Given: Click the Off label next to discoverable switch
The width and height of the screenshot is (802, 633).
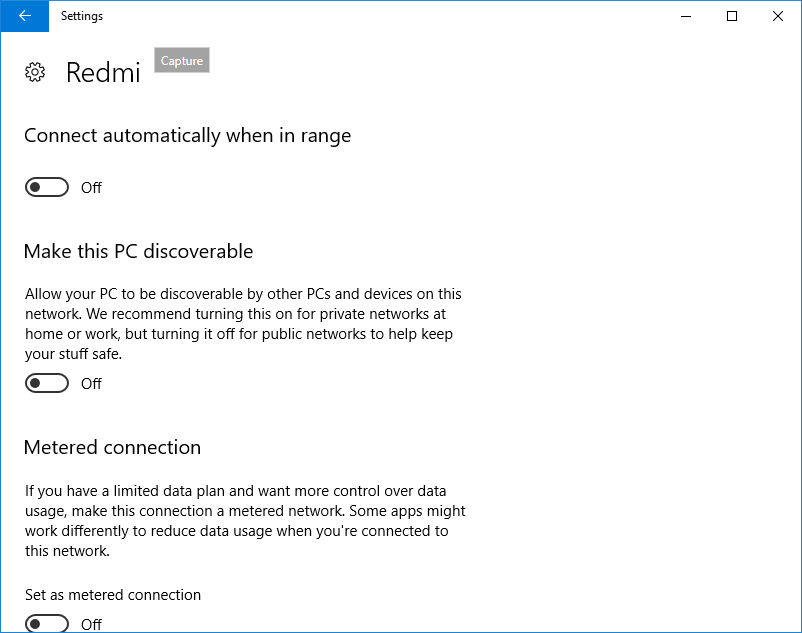Looking at the screenshot, I should [91, 383].
